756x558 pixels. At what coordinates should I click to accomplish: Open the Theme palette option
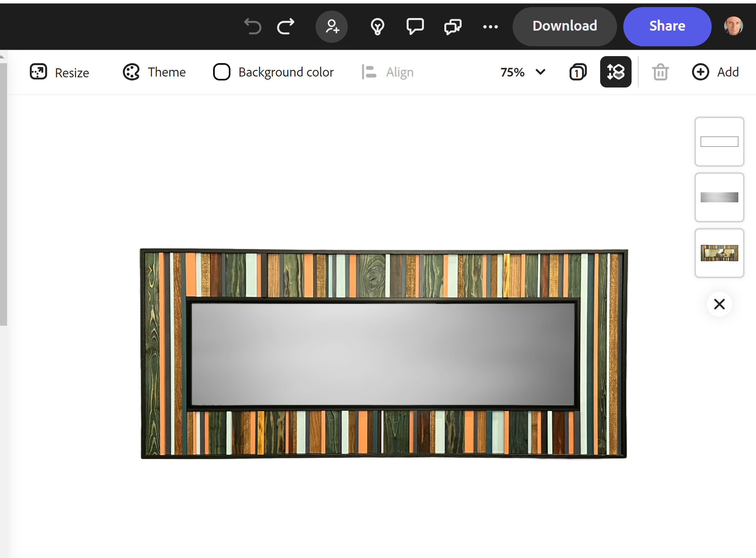click(x=154, y=72)
